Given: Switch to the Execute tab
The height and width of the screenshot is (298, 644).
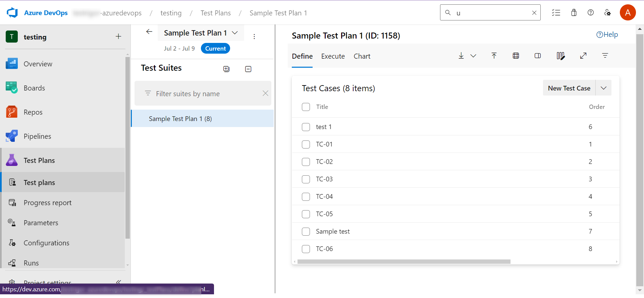Looking at the screenshot, I should 333,56.
